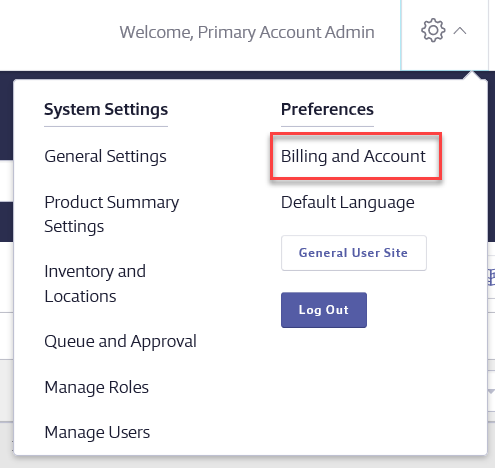Click the System Settings heading

106,109
